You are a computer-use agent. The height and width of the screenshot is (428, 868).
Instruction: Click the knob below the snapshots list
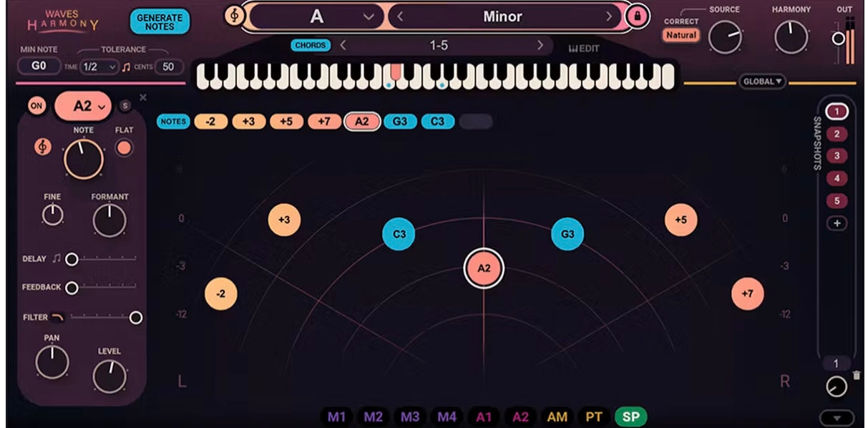pyautogui.click(x=836, y=387)
